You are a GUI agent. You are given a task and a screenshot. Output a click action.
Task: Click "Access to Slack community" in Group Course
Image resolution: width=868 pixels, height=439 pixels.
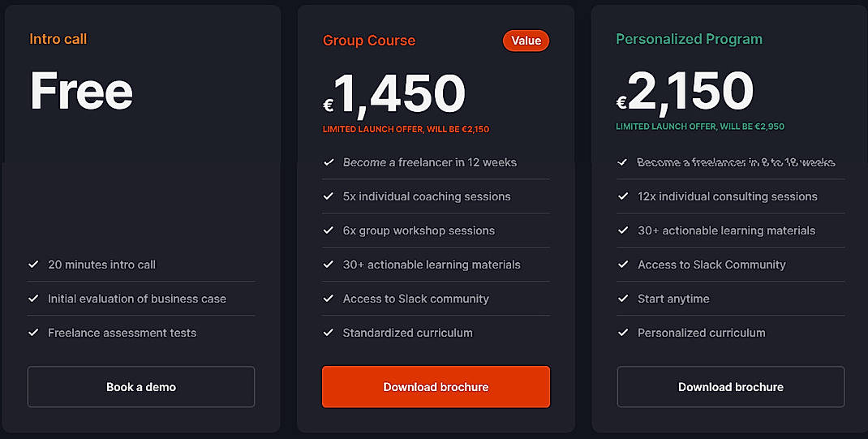pos(415,299)
